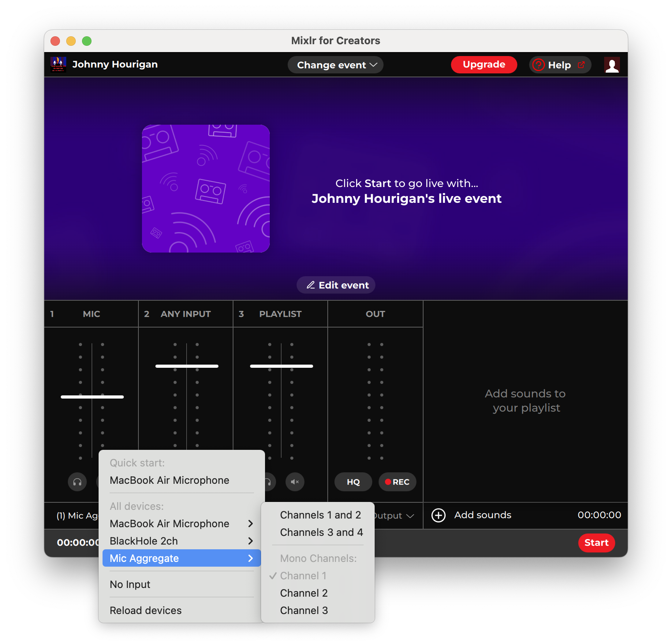This screenshot has height=644, width=672.
Task: Click the ANY INPUT channel fader handle
Action: pos(187,366)
